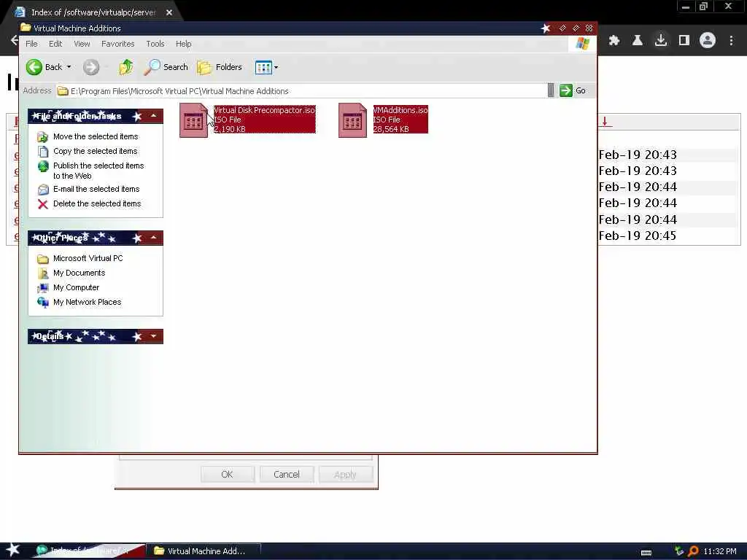Open the Search magnifier tool
Image resolution: width=747 pixels, height=560 pixels.
click(166, 67)
